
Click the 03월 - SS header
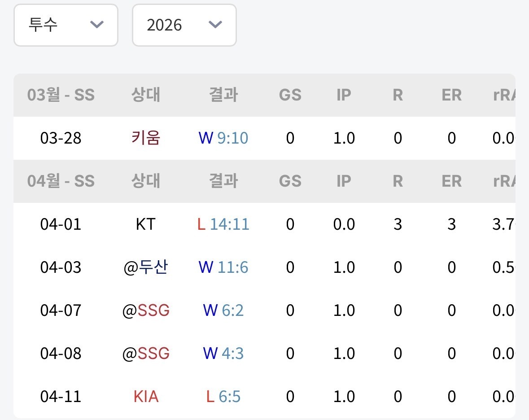tap(61, 95)
